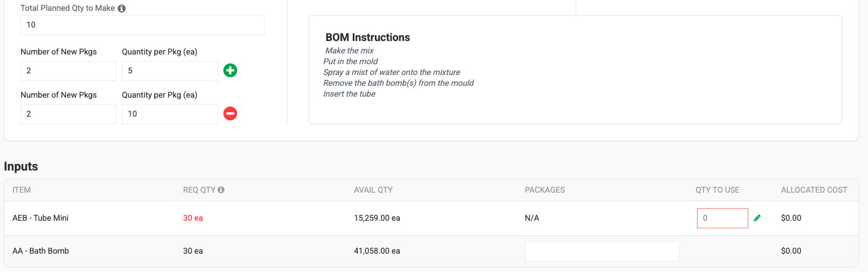
Task: Click the ITEM column header
Action: [x=22, y=190]
